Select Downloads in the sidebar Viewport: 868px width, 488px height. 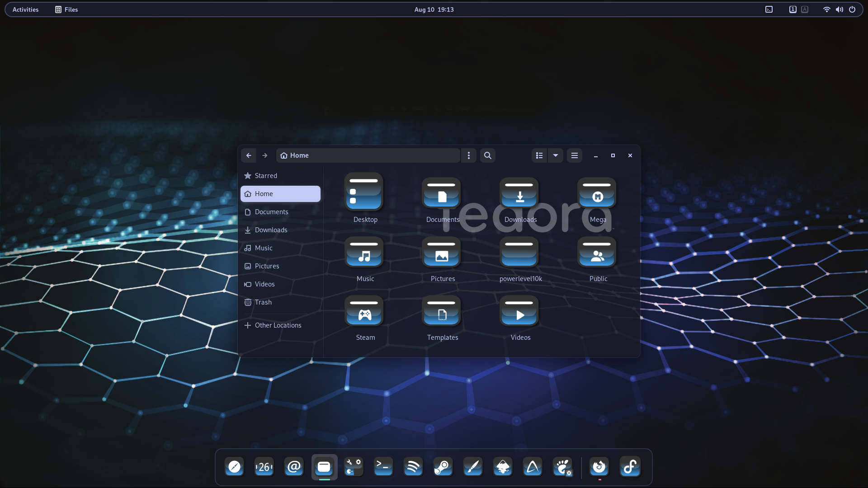click(x=280, y=230)
